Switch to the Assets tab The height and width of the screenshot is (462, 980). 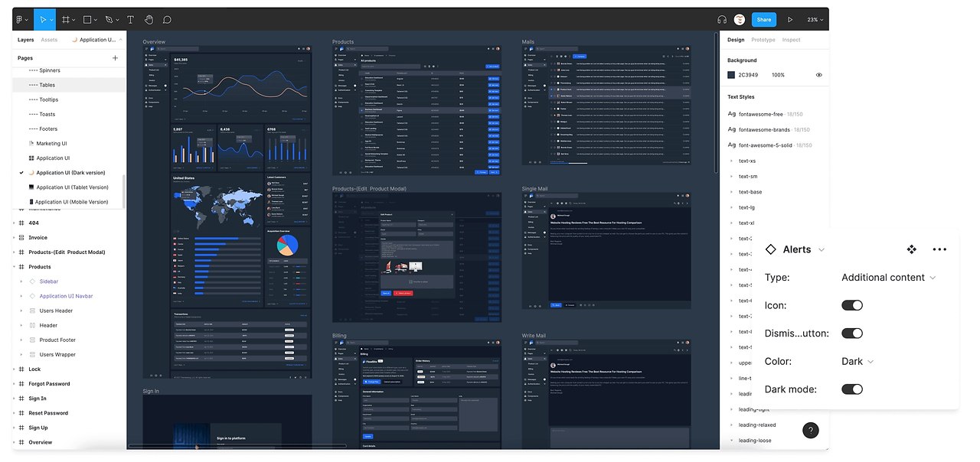pyautogui.click(x=49, y=40)
